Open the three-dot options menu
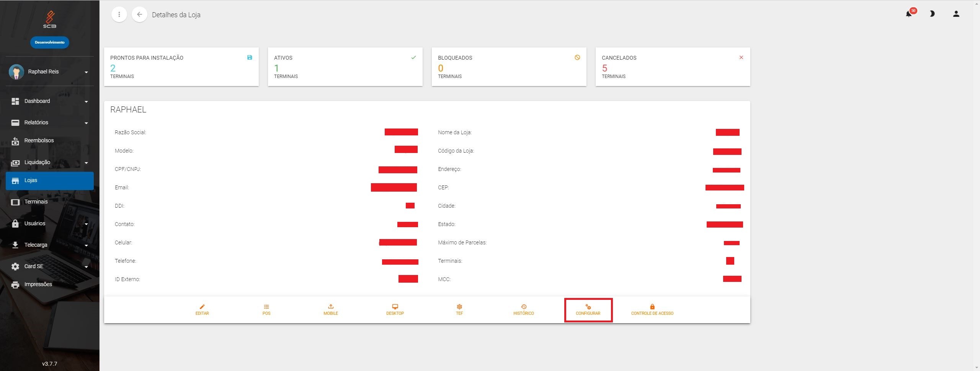This screenshot has height=371, width=980. (119, 15)
